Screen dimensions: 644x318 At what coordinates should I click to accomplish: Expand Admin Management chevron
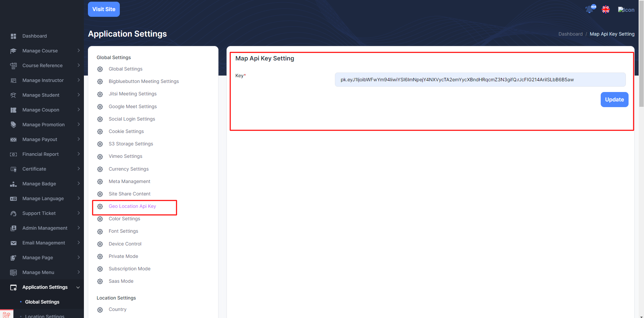(79, 228)
